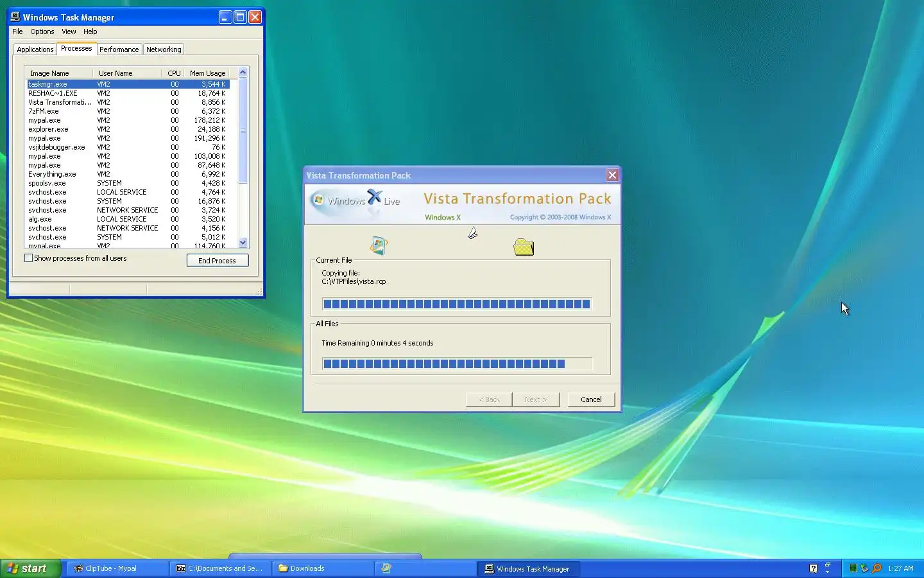924x578 pixels.
Task: Select RESHAC~1.EXE process row
Action: (x=128, y=93)
